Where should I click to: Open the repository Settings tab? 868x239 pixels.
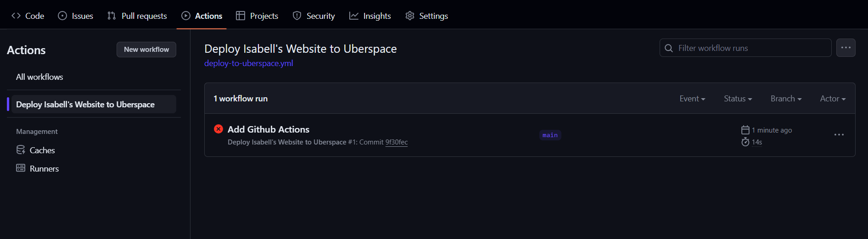point(426,16)
